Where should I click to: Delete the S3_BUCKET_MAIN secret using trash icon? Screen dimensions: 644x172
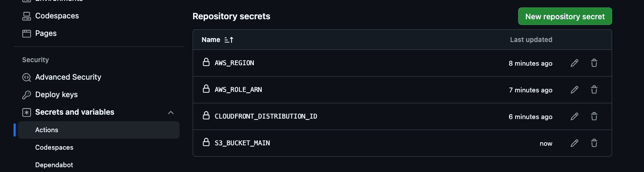point(594,143)
